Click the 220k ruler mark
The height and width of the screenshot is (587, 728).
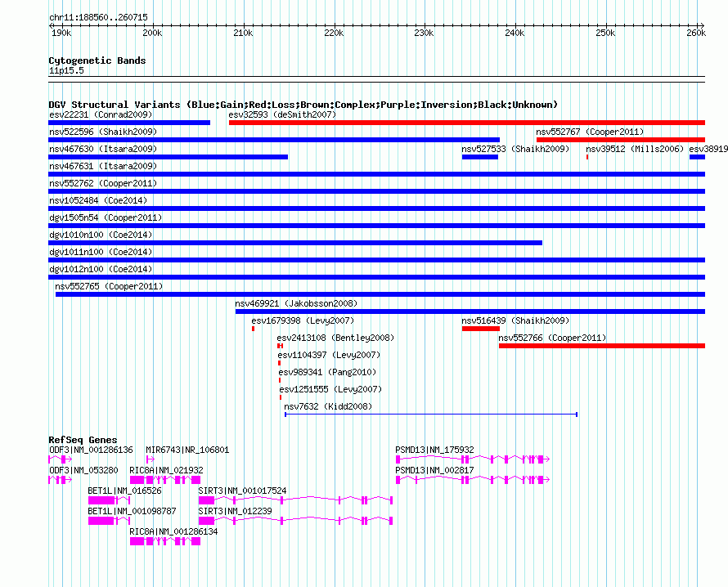(x=335, y=33)
